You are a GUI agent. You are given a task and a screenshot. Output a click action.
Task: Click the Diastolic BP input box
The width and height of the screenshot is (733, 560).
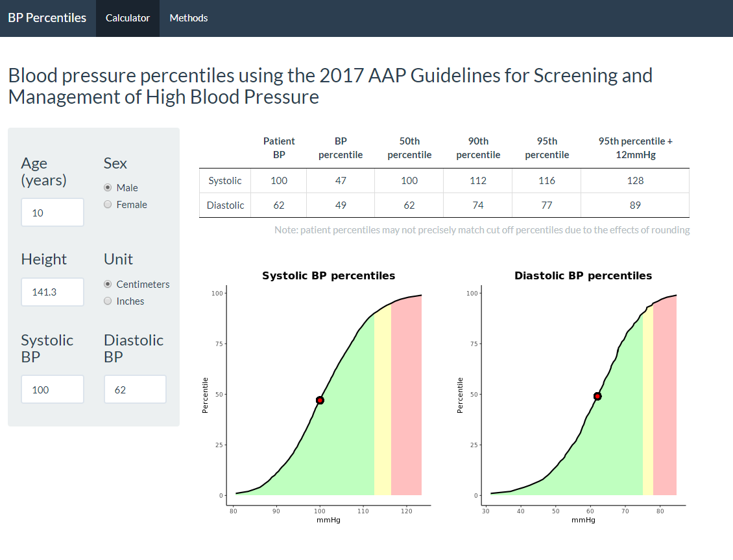click(135, 390)
